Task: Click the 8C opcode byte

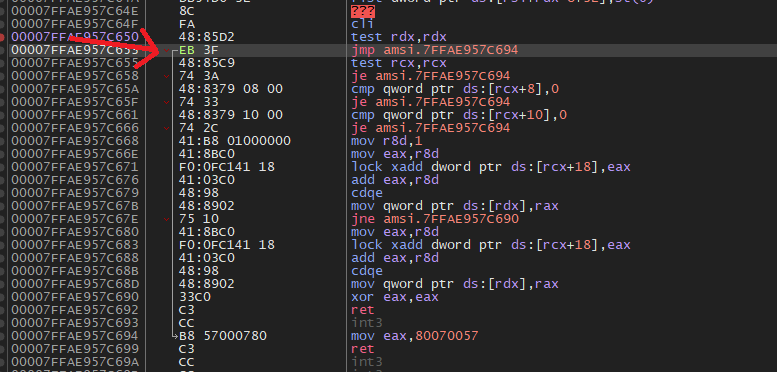Action: (186, 11)
